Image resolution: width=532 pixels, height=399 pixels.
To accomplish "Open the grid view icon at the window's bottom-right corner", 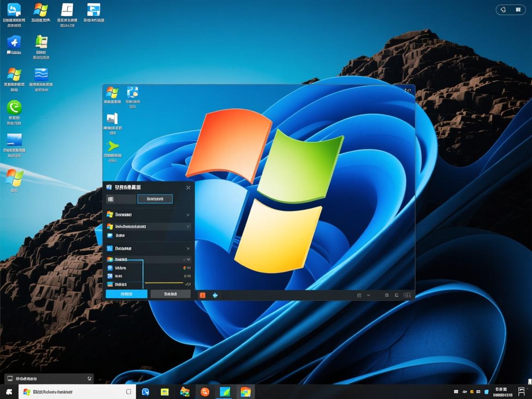I will [407, 295].
